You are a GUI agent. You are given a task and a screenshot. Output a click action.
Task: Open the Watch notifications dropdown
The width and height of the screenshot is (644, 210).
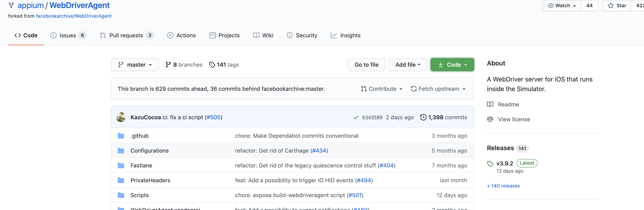(x=562, y=5)
